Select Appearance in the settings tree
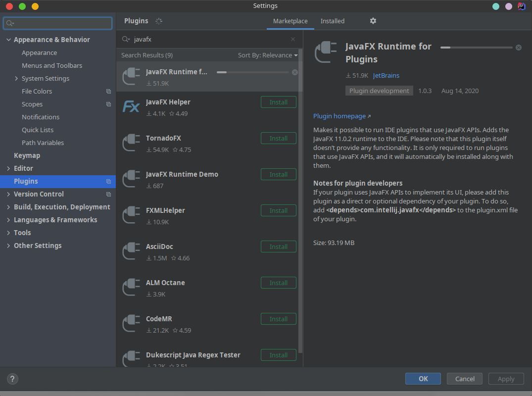Image resolution: width=532 pixels, height=396 pixels. (40, 52)
